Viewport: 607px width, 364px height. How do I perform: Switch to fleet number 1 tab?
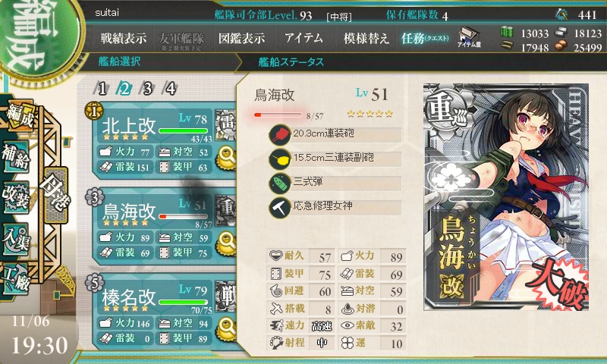pos(102,89)
